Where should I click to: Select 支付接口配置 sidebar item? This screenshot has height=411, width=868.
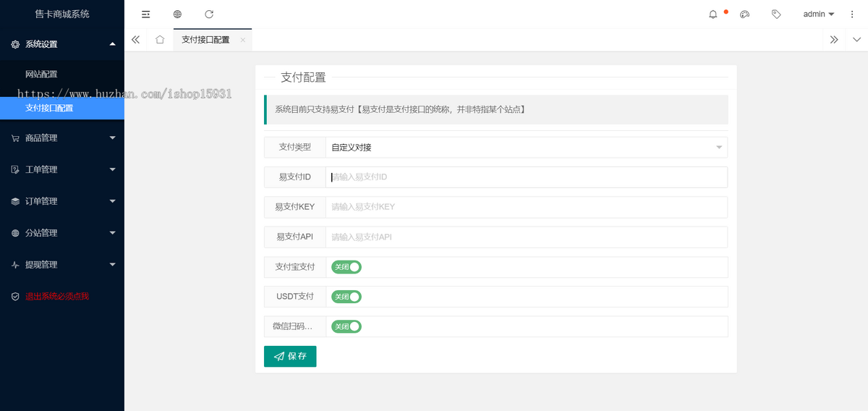point(62,108)
